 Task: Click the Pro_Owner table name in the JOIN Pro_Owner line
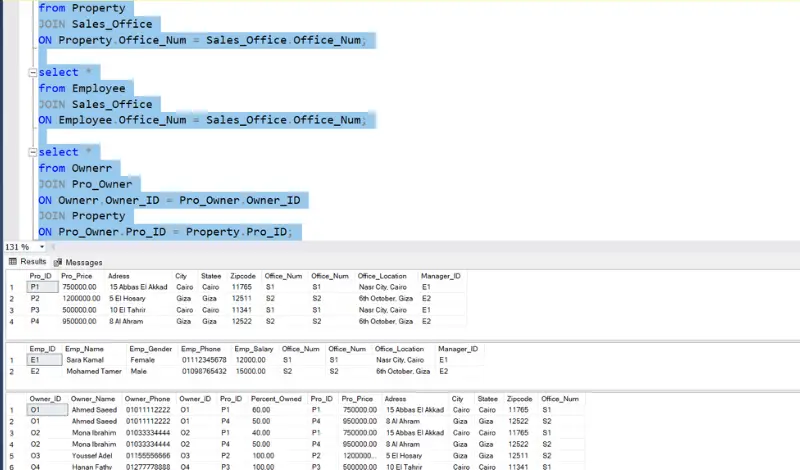[x=102, y=184]
